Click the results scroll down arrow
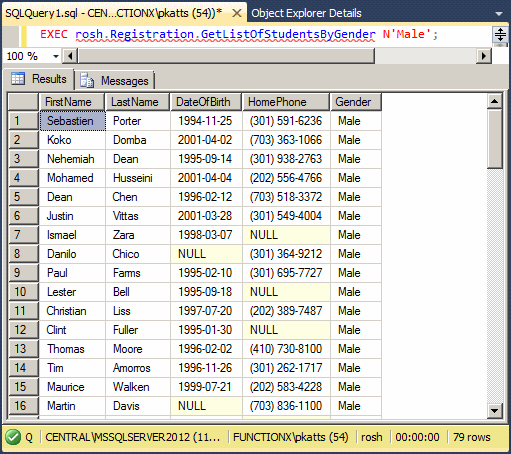Screen dimensions: 511x454 point(494,411)
